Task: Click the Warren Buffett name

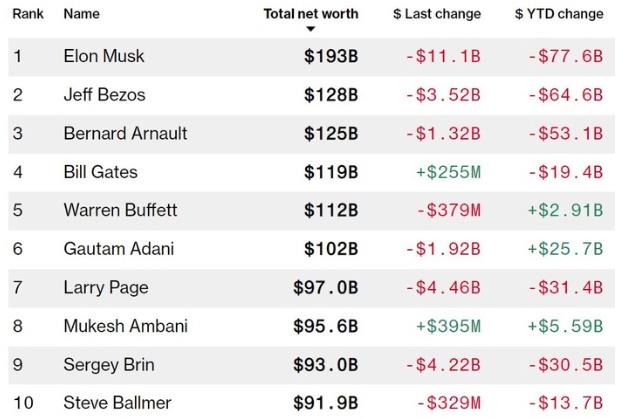Action: (x=121, y=210)
